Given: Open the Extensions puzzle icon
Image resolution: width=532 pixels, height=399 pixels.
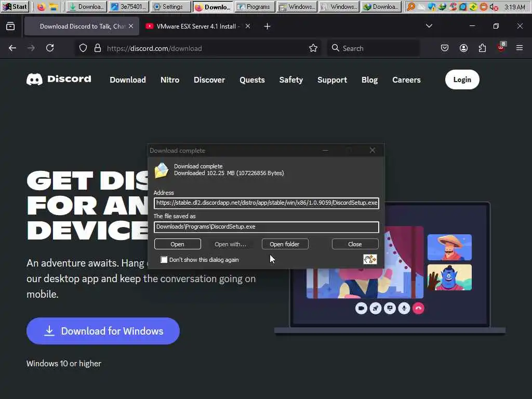Looking at the screenshot, I should [x=482, y=48].
